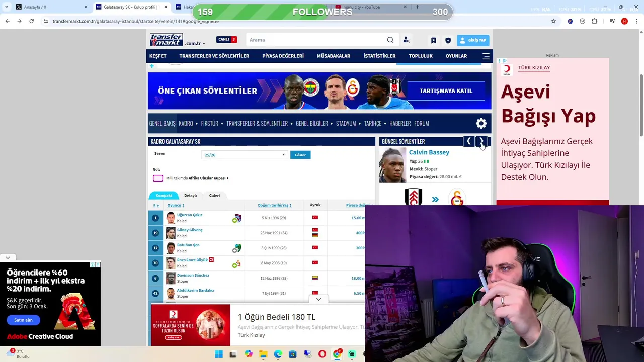Open the Calvin Bassey rumour link

(429, 152)
